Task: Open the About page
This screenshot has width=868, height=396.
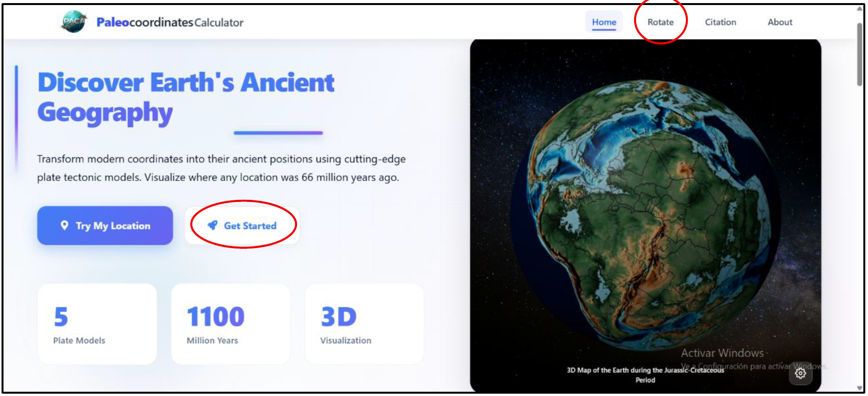Action: [780, 22]
